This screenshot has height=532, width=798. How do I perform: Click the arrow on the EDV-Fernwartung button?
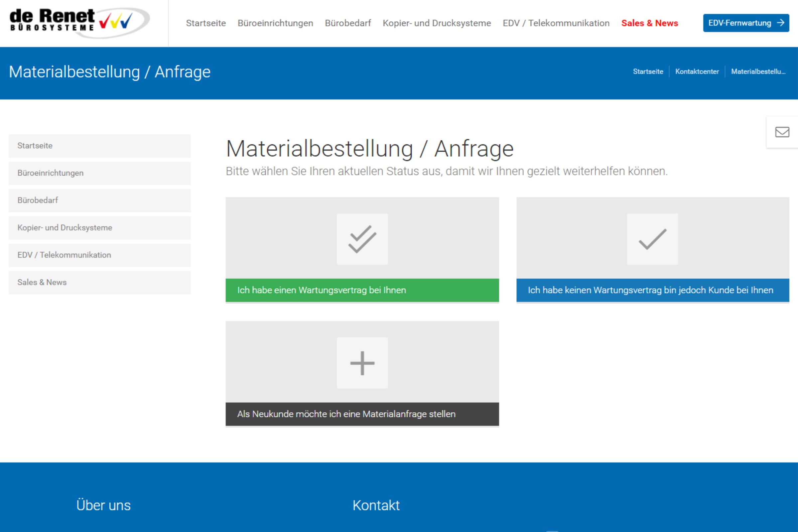781,23
